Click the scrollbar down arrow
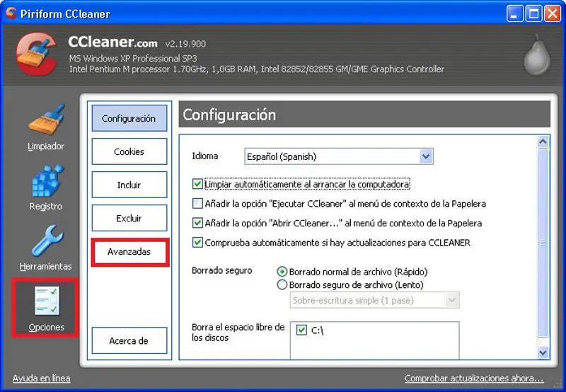Screen dimensions: 566x392 (543, 352)
